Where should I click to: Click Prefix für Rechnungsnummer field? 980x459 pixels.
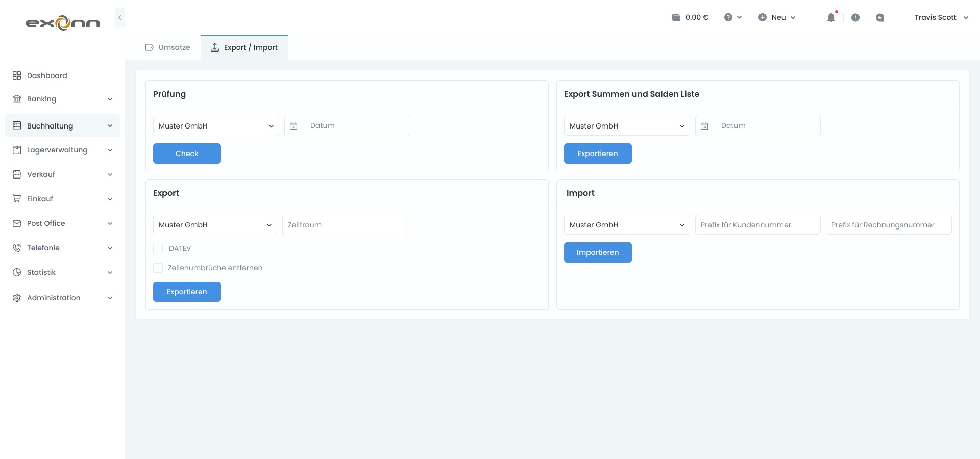point(889,225)
